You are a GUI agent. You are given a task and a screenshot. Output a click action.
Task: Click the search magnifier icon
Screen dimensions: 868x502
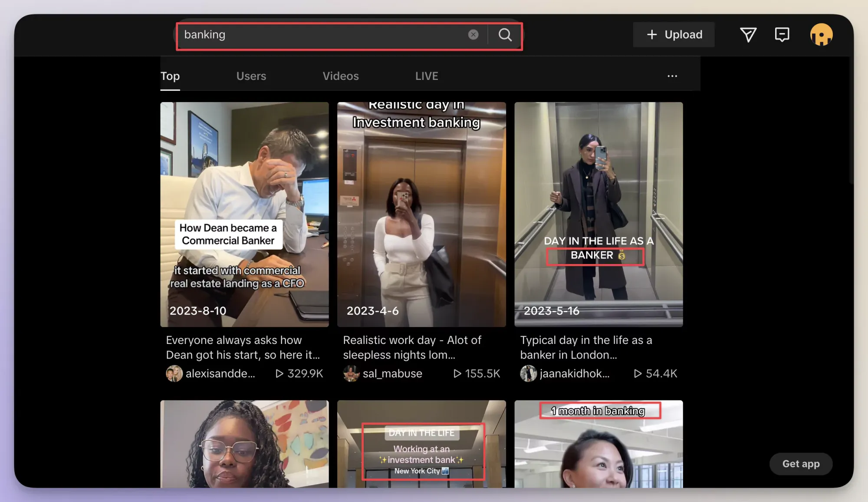505,35
